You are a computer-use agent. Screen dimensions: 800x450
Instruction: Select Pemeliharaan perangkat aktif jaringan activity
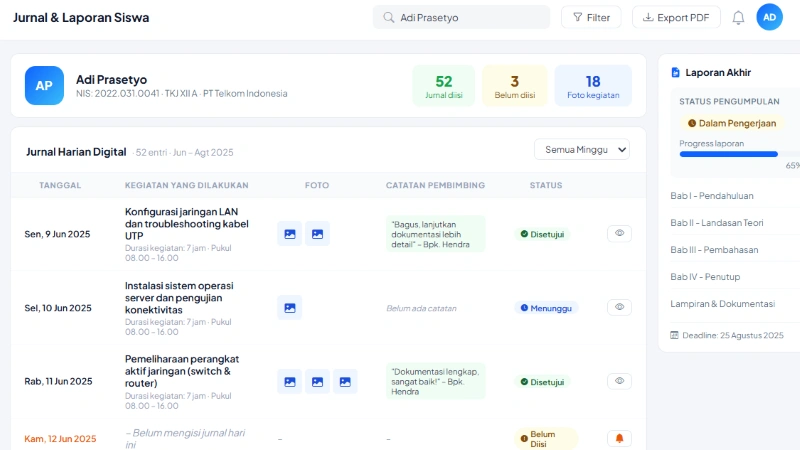[x=182, y=371]
